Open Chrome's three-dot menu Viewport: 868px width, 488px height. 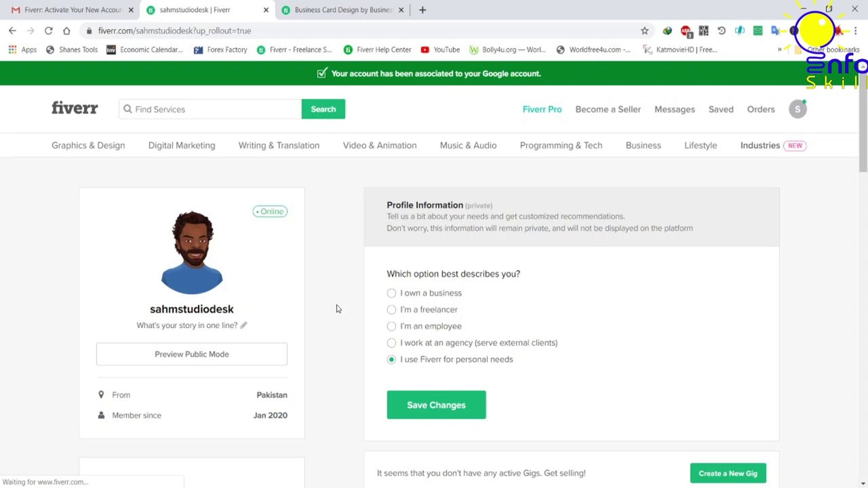tap(856, 30)
